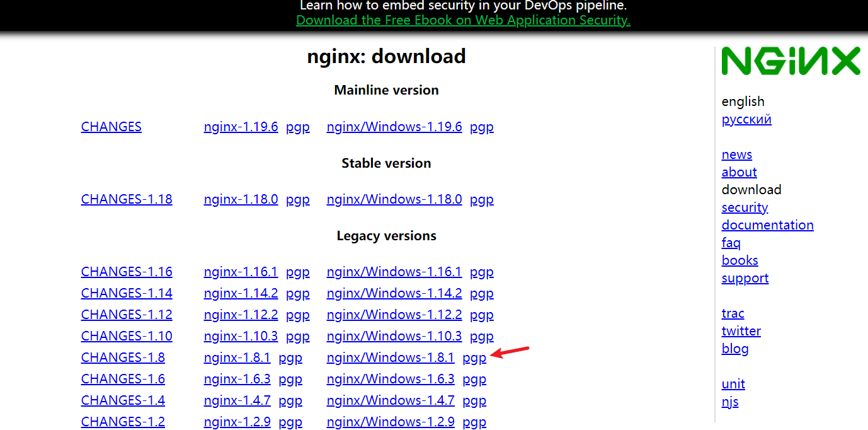Viewport: 868px width, 430px height.
Task: Open pgp signature for nginx/Windows-1.16.1
Action: [x=482, y=272]
